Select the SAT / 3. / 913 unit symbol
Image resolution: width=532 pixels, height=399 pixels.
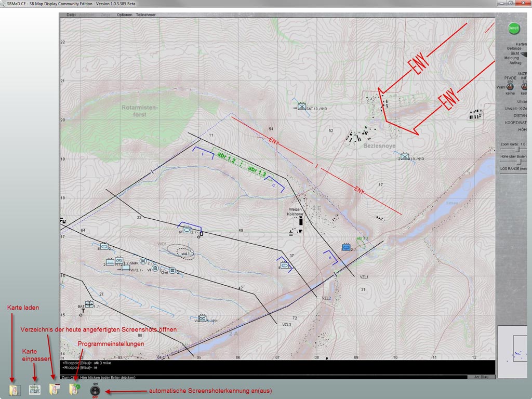(302, 107)
